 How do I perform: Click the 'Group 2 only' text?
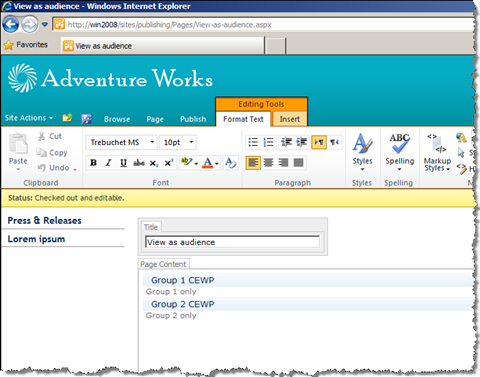click(x=171, y=316)
